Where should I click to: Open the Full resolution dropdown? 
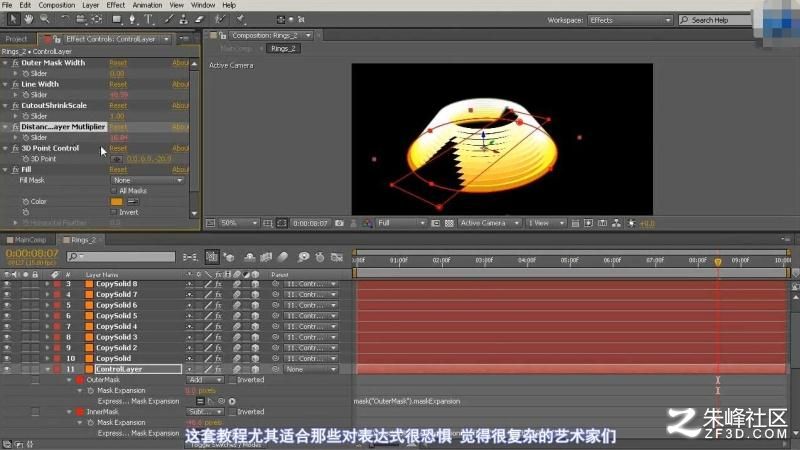point(401,223)
